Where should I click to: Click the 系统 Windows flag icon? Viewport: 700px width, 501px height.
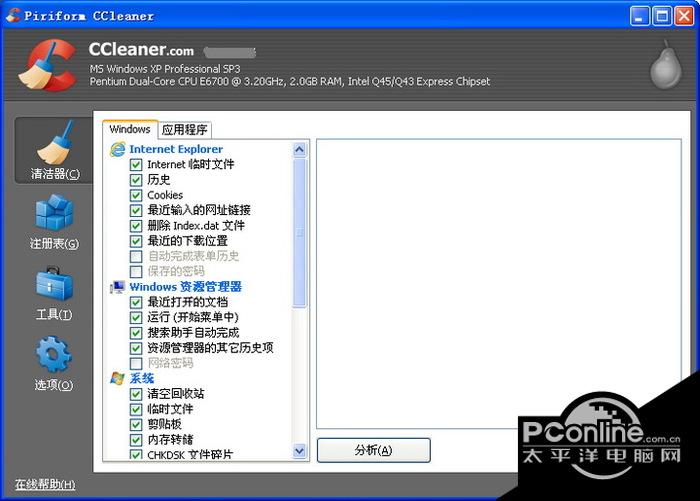(x=117, y=378)
